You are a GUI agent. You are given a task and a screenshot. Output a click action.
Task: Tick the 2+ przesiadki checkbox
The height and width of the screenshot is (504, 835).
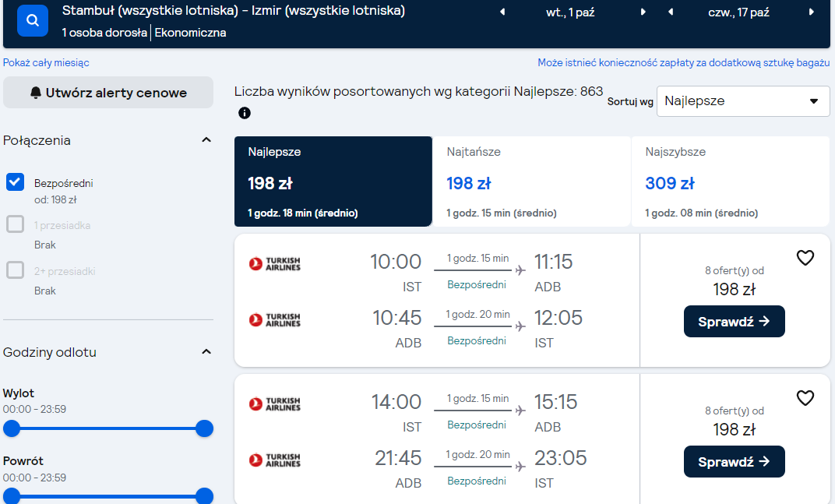(15, 270)
